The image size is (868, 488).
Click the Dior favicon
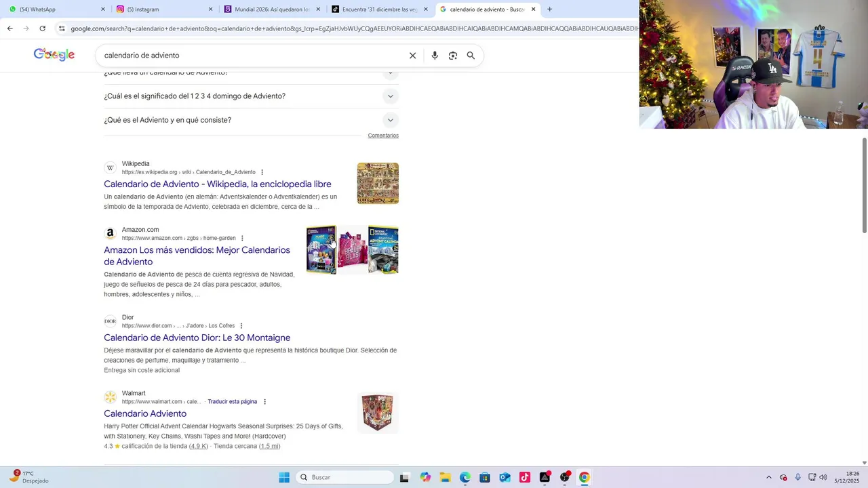click(110, 321)
